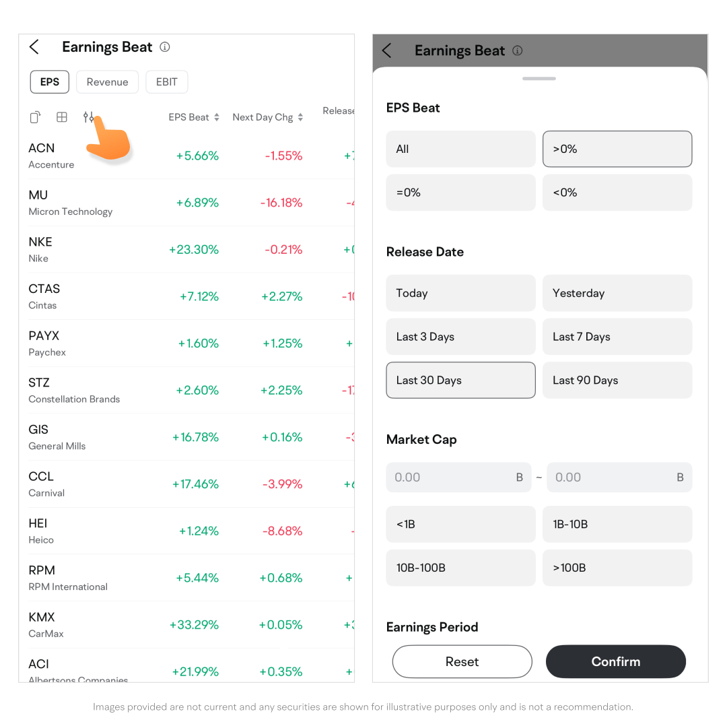
Task: Choose Last 30 Days release date
Action: 460,380
